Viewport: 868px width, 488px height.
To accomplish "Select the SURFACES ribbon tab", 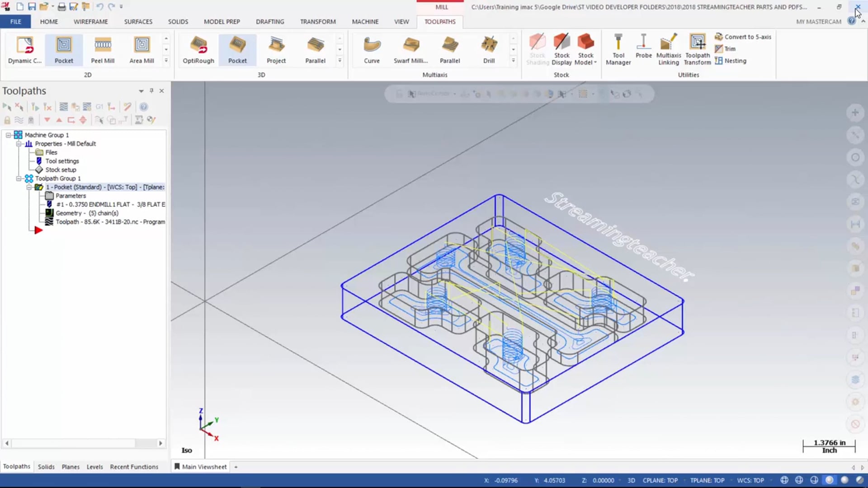I will coord(138,21).
